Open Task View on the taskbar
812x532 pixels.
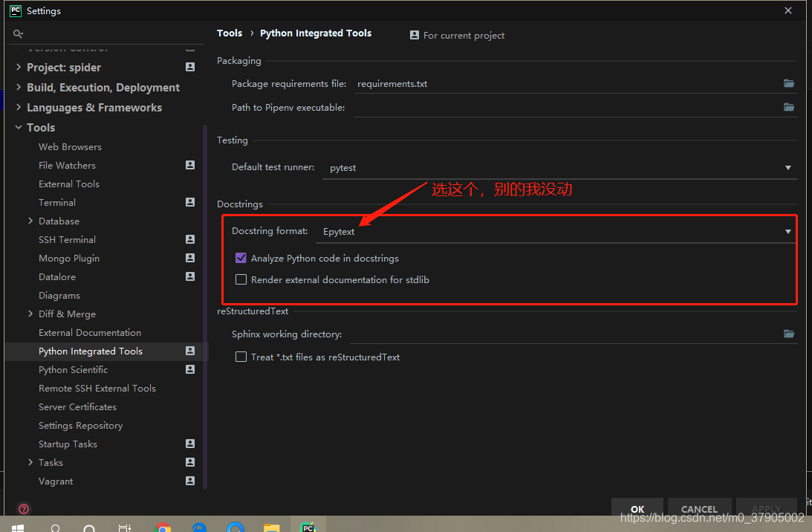124,528
